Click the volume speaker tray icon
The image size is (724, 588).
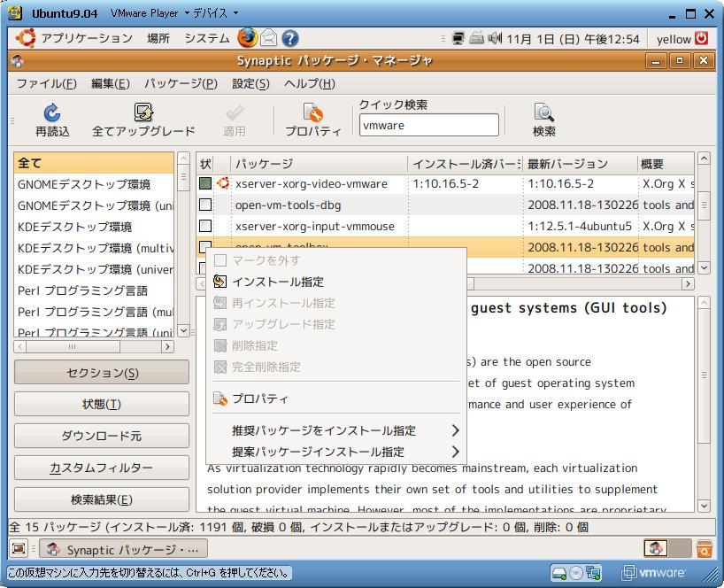tap(495, 38)
